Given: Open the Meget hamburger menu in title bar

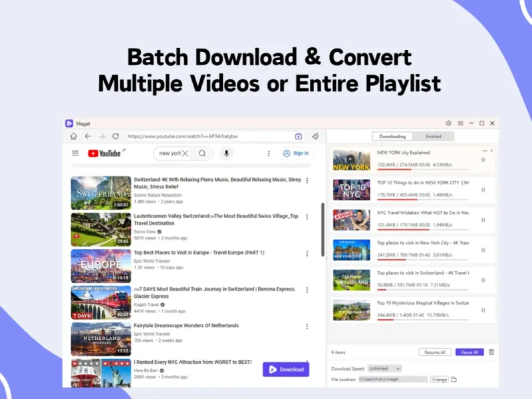Looking at the screenshot, I should (460, 123).
